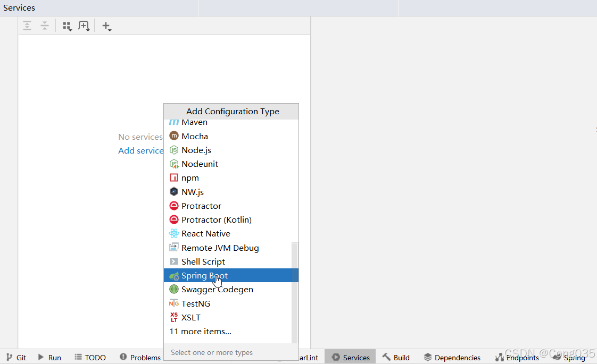Open the Spring tool window tab
This screenshot has width=597, height=364.
[x=569, y=358]
